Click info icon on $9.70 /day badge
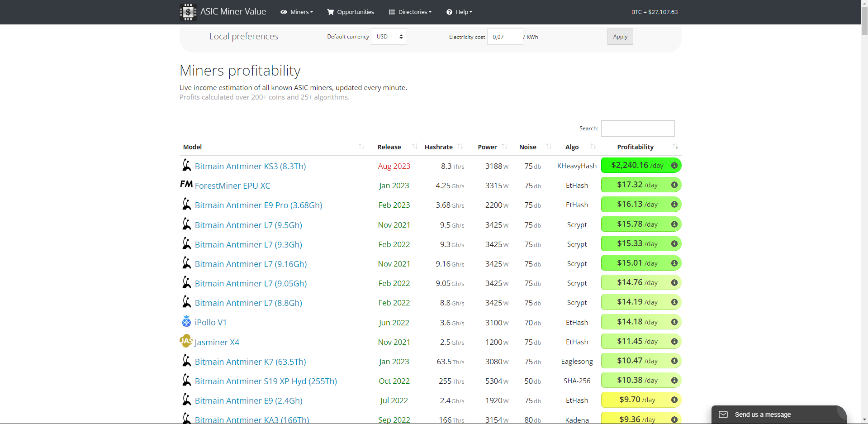Image resolution: width=868 pixels, height=424 pixels. (x=674, y=400)
